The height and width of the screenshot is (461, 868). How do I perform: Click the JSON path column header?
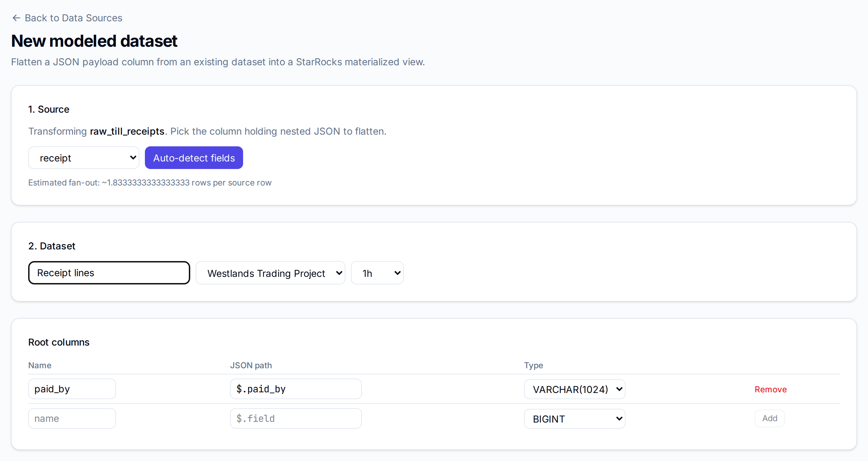[x=251, y=365]
